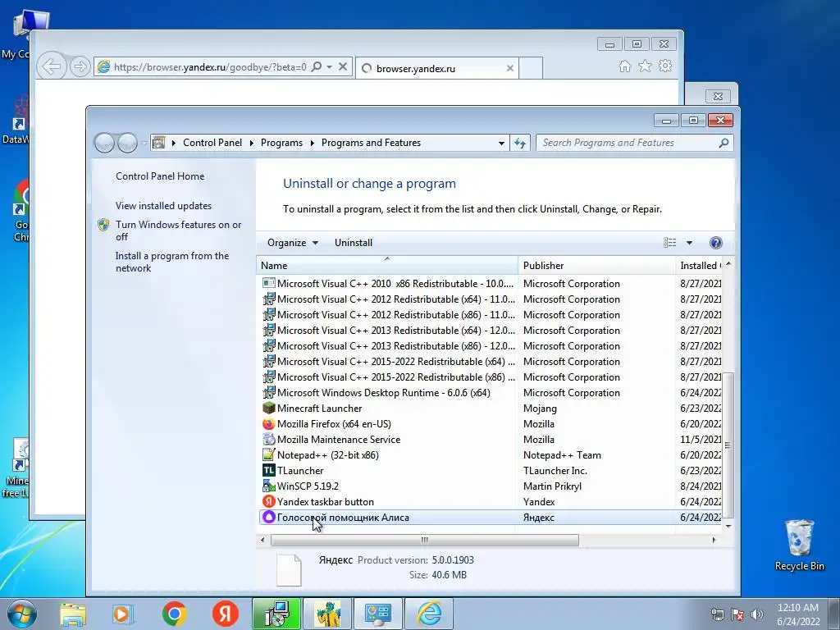The image size is (840, 630).
Task: Switch to Internet Explorer taskbar button
Action: pyautogui.click(x=429, y=614)
